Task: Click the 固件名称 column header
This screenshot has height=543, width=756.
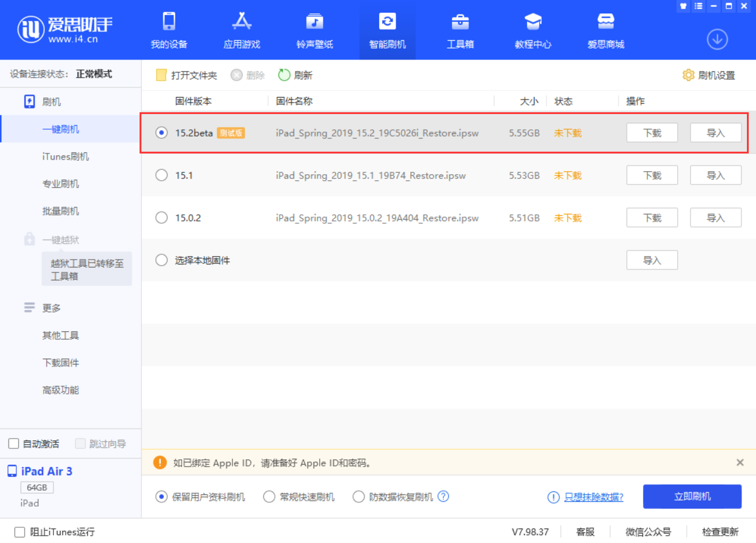Action: [x=294, y=101]
